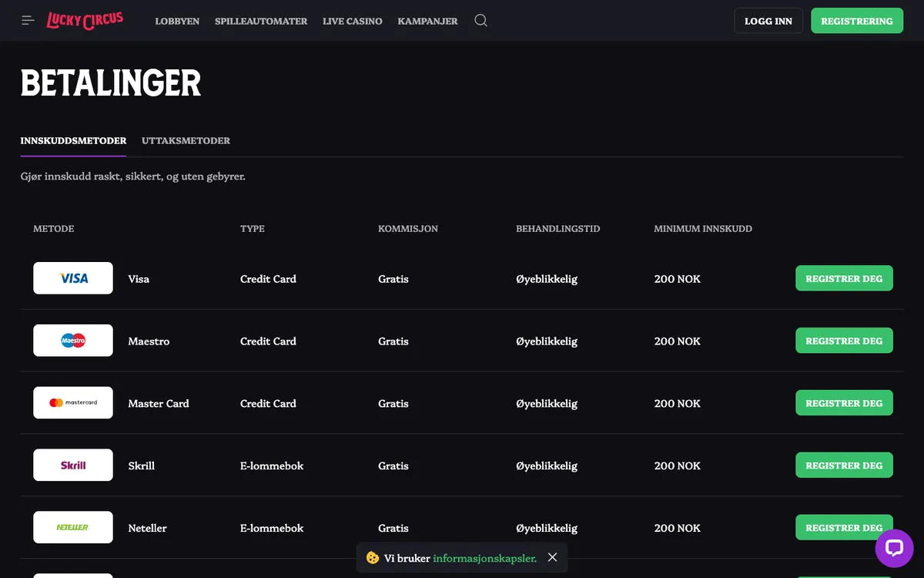Open the search magnifier icon

tap(481, 21)
